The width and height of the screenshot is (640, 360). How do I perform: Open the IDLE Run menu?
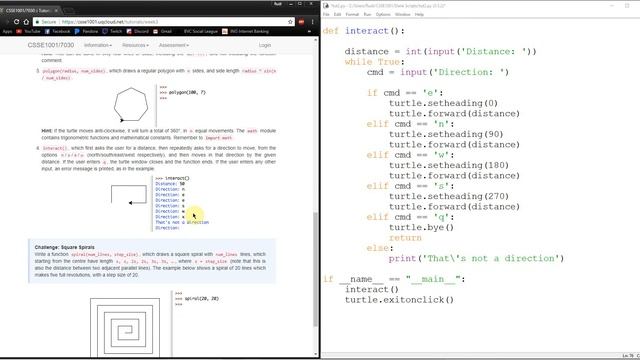pos(367,14)
